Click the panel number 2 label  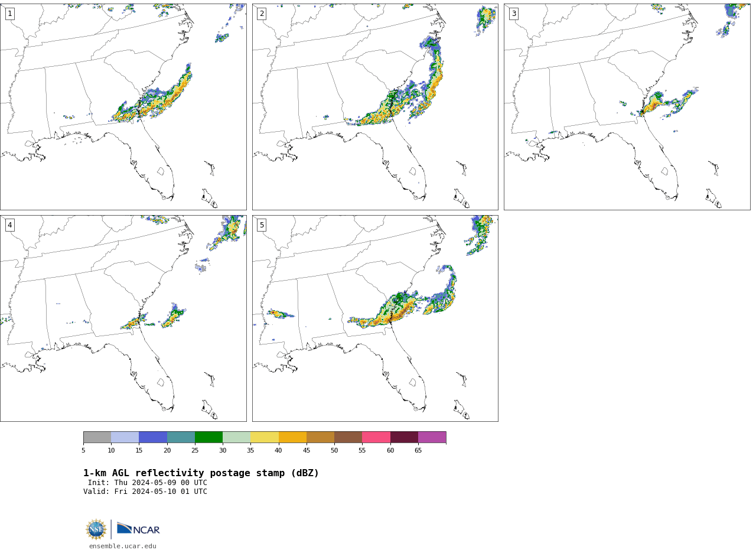(x=262, y=14)
